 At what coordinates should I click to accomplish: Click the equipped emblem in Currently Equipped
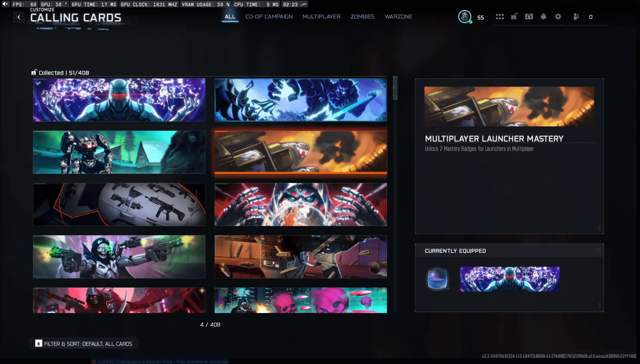click(x=437, y=279)
